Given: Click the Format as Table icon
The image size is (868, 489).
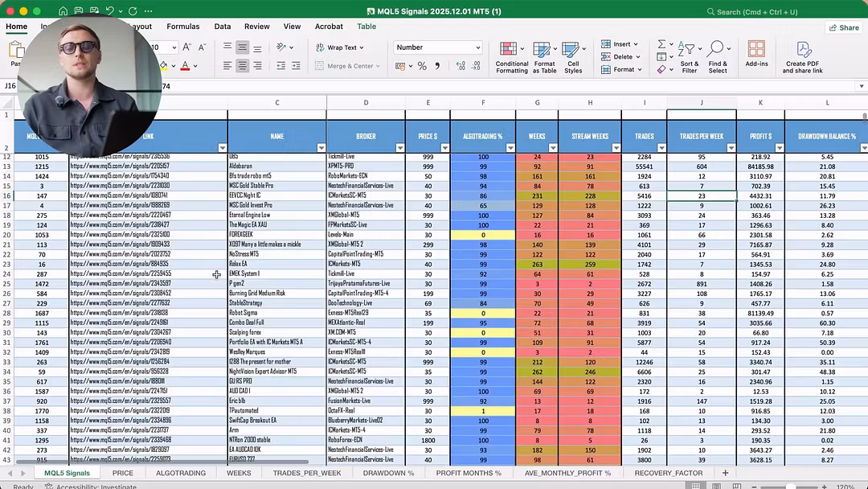Looking at the screenshot, I should click(544, 56).
